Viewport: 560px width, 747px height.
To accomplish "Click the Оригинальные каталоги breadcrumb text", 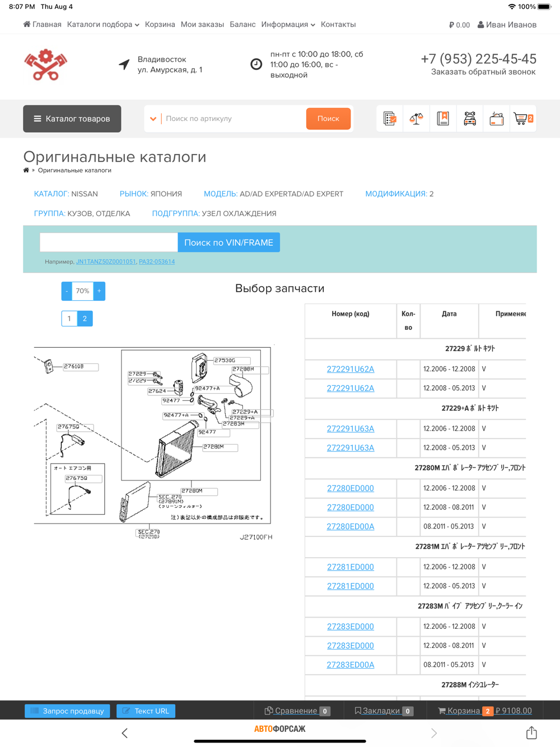I will pyautogui.click(x=74, y=170).
